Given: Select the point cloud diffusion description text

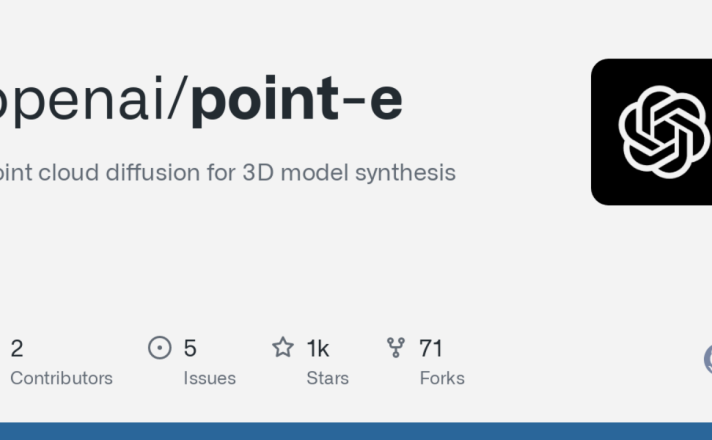Looking at the screenshot, I should 227,173.
